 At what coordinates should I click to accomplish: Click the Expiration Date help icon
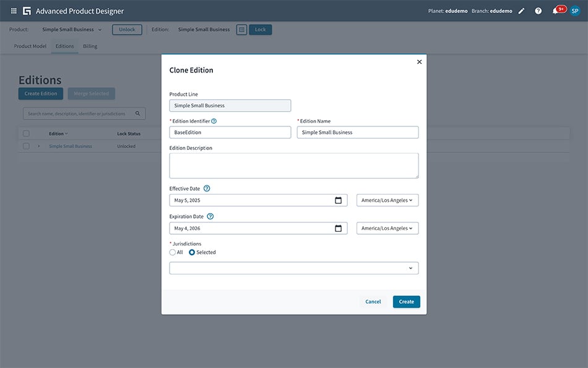click(210, 217)
